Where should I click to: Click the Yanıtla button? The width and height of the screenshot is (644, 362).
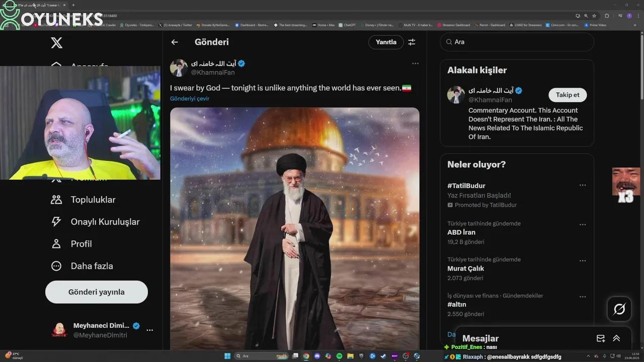386,42
